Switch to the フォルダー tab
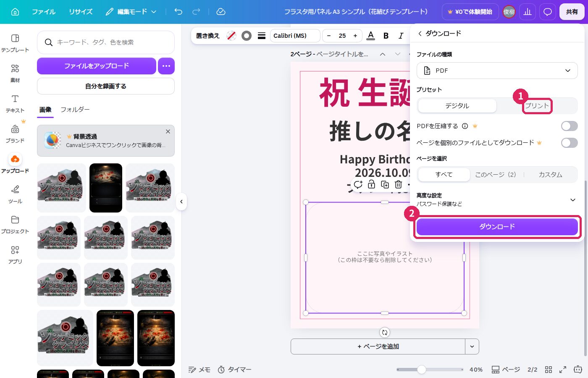The height and width of the screenshot is (378, 588). pos(75,110)
